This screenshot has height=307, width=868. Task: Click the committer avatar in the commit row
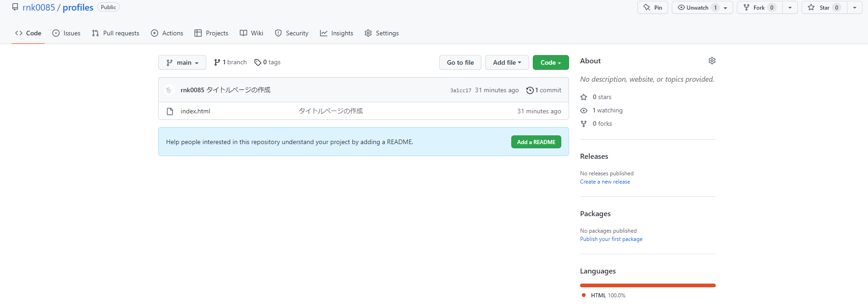(169, 90)
